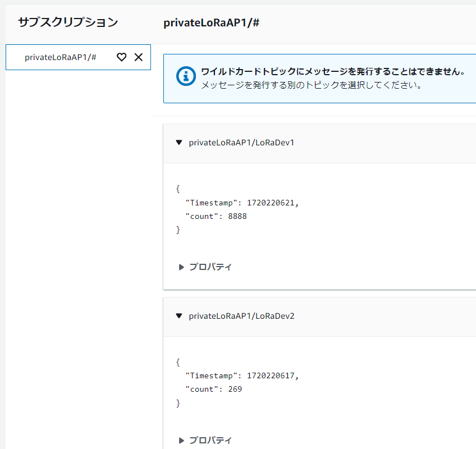
Task: Select the privateLoRaAP1/# subscription in the list
Action: click(78, 57)
